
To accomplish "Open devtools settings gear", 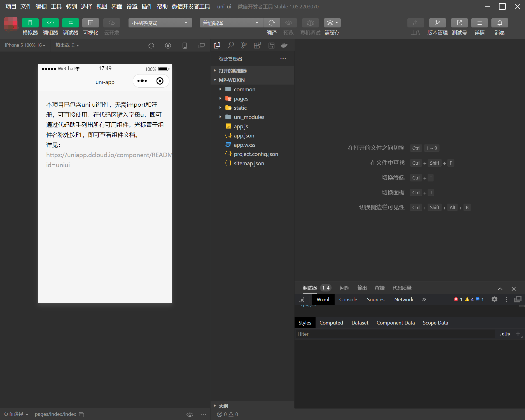I will 494,299.
